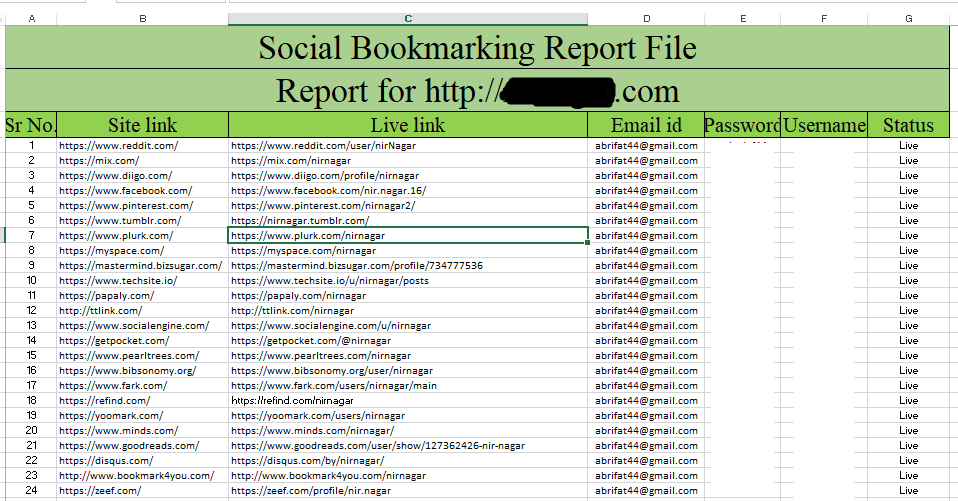This screenshot has height=501, width=958.
Task: Open the https://www.tumblr.com/ site link
Action: 120,221
